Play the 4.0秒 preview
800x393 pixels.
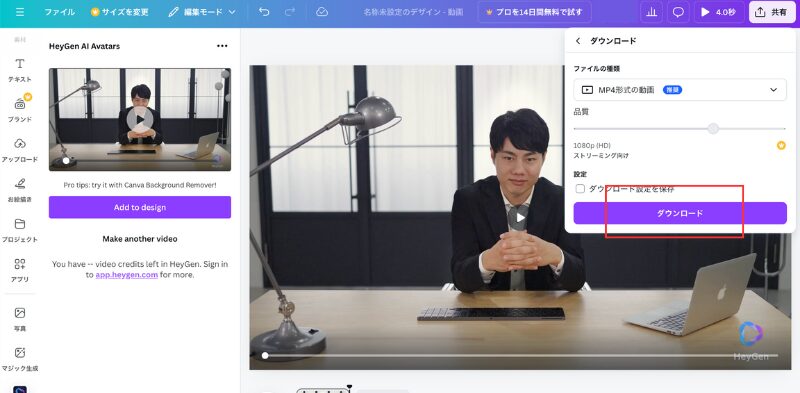click(x=719, y=12)
